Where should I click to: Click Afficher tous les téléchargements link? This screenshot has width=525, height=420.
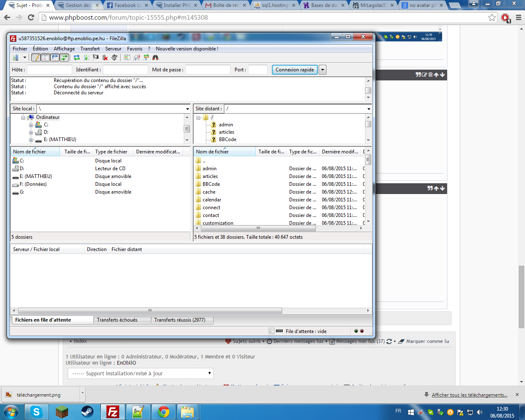point(469,395)
